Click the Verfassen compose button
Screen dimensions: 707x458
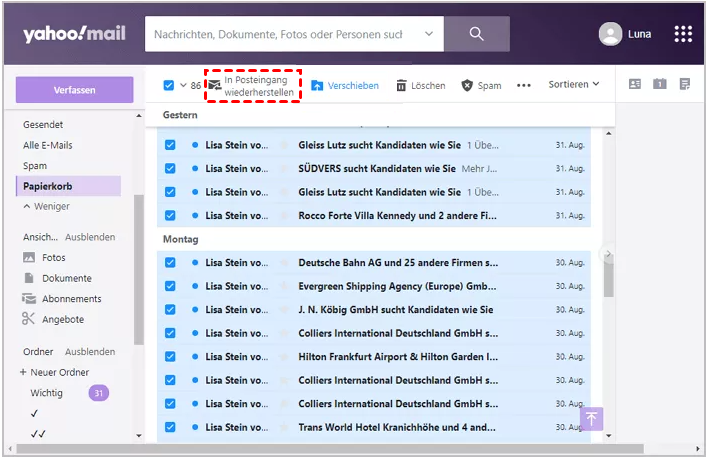pyautogui.click(x=74, y=90)
